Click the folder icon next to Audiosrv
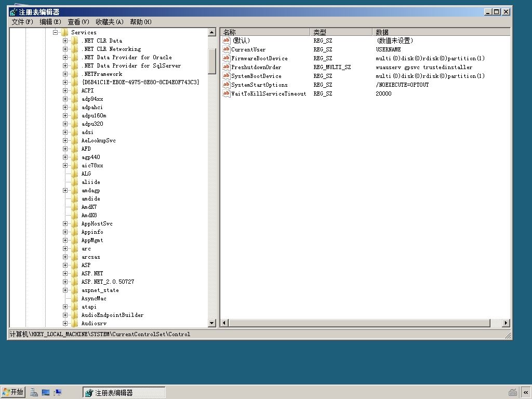The height and width of the screenshot is (399, 532). (x=75, y=323)
